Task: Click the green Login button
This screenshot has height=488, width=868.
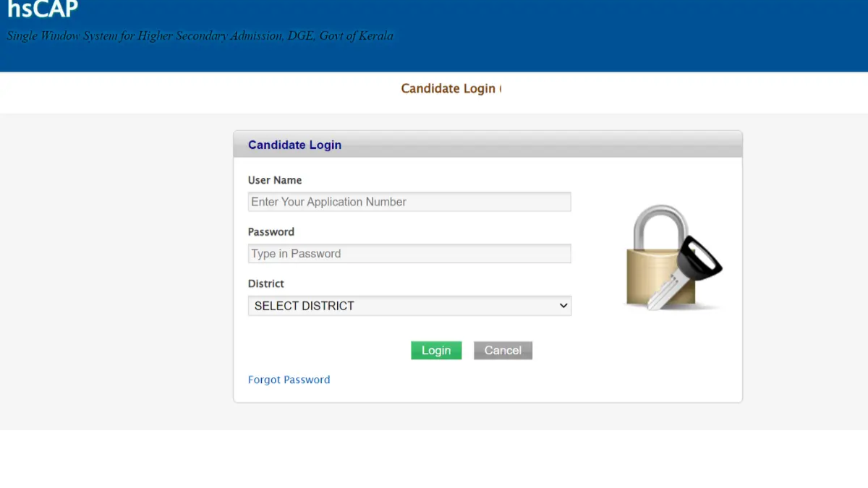Action: click(x=436, y=351)
